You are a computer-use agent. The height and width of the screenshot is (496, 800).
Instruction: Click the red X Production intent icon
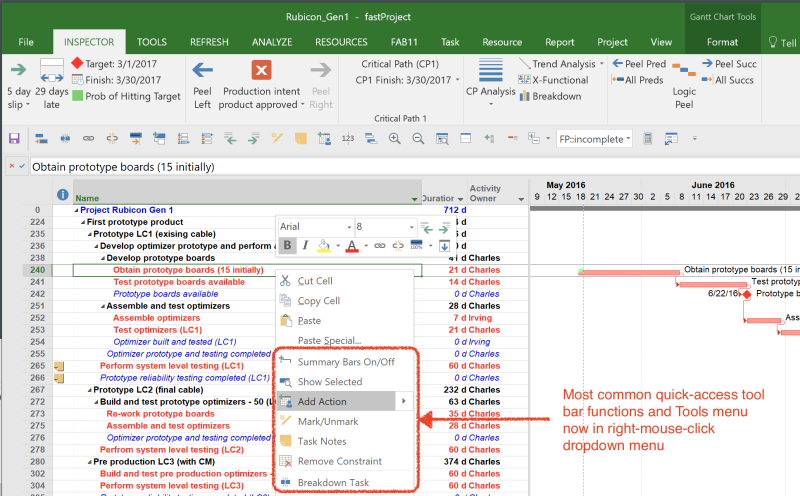261,70
